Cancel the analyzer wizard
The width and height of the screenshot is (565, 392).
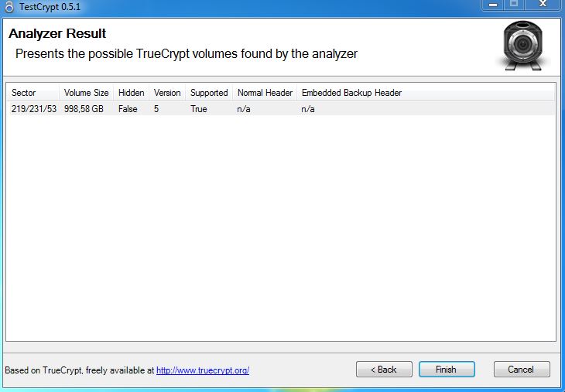pos(522,370)
